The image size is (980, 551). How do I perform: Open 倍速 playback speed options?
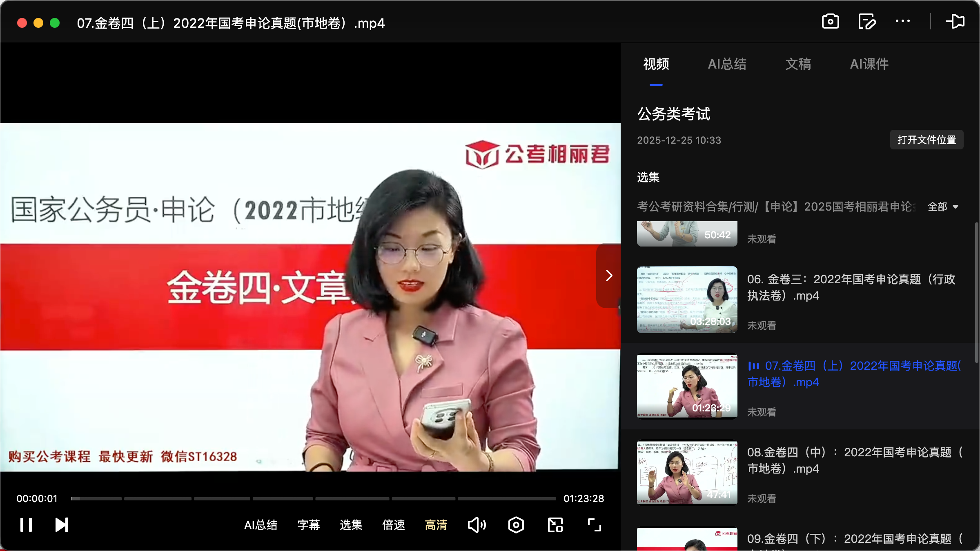pyautogui.click(x=393, y=525)
